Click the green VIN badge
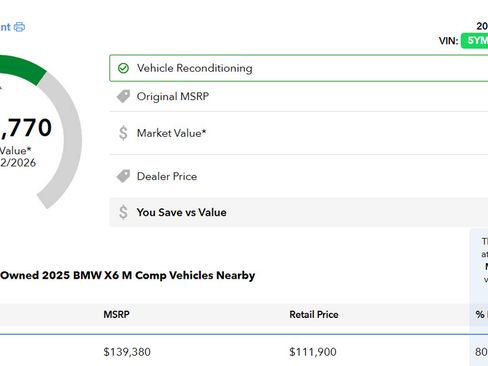 (x=475, y=41)
